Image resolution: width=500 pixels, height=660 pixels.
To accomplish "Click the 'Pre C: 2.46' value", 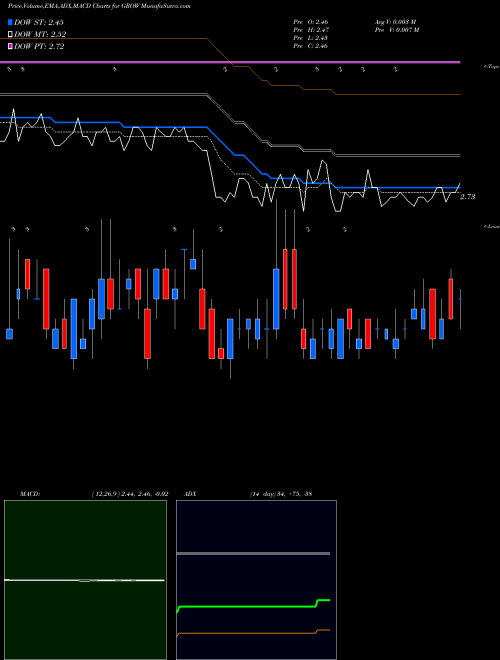I will coord(311,46).
